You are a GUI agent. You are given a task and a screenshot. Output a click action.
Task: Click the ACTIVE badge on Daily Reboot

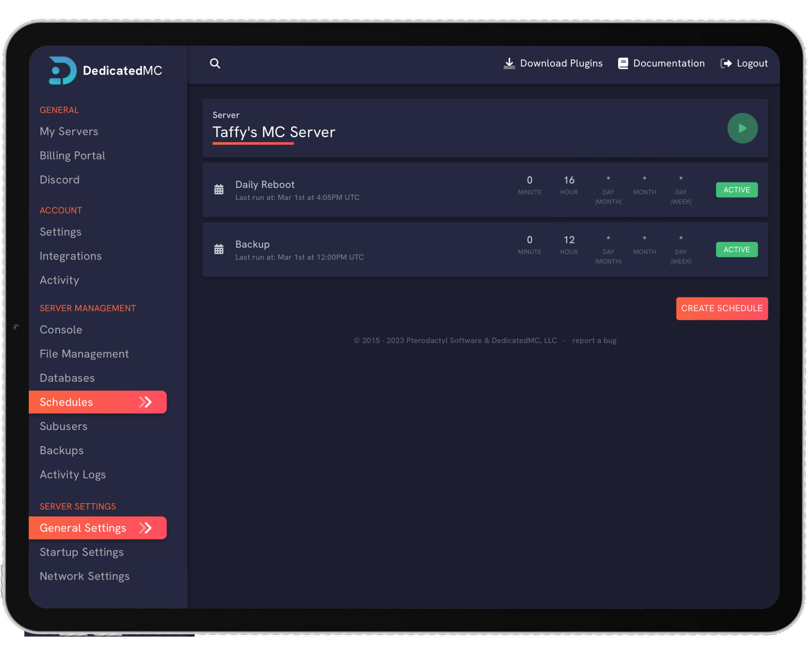[737, 190]
